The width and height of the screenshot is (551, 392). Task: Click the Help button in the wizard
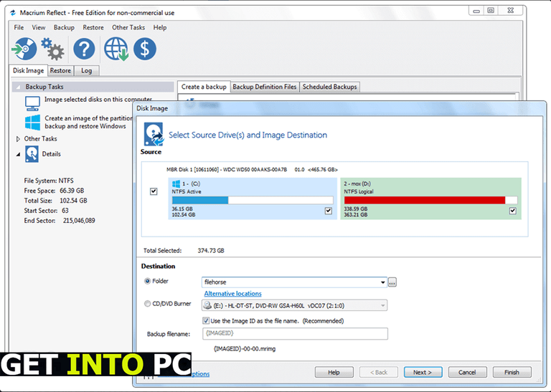(334, 372)
